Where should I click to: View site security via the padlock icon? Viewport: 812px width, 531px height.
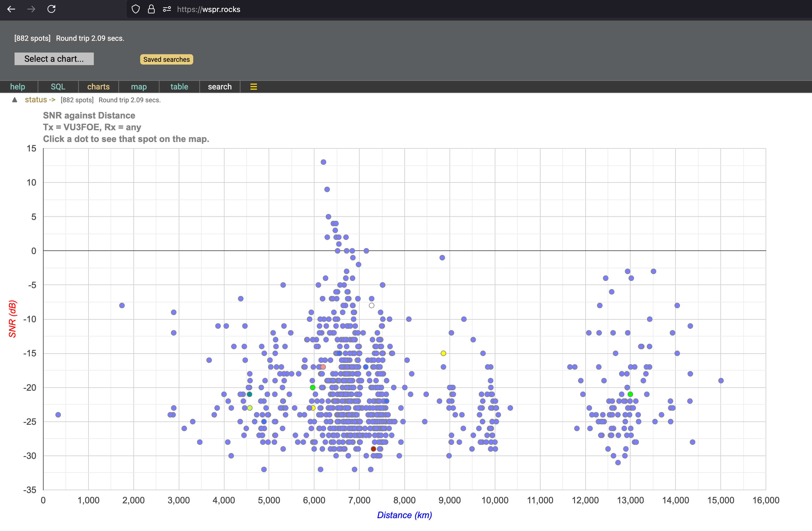(151, 9)
